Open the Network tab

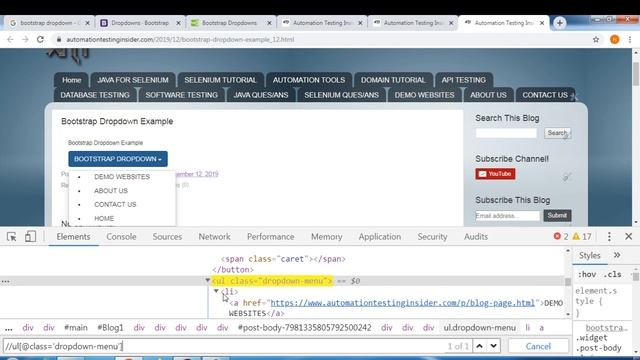[214, 237]
